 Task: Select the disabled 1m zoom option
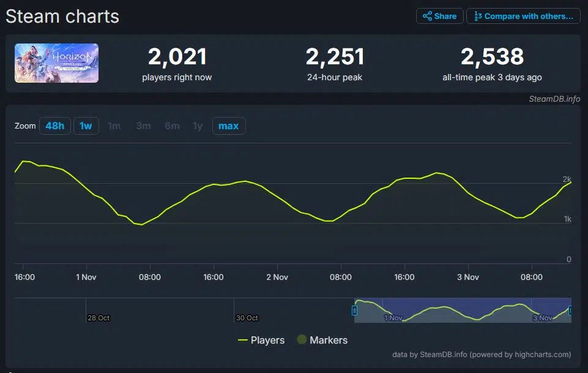click(114, 126)
